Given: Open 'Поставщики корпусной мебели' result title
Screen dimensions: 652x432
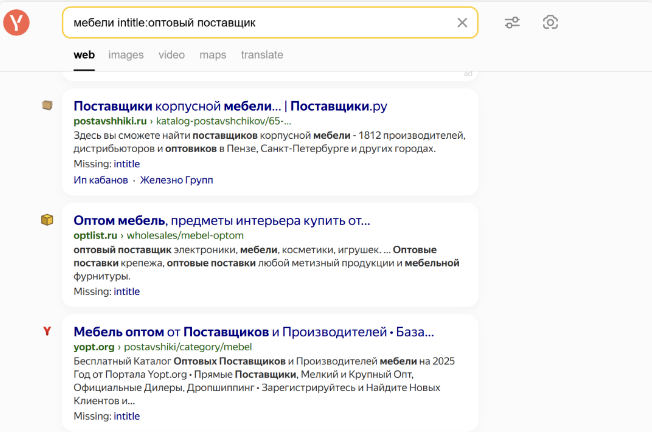Looking at the screenshot, I should 230,106.
